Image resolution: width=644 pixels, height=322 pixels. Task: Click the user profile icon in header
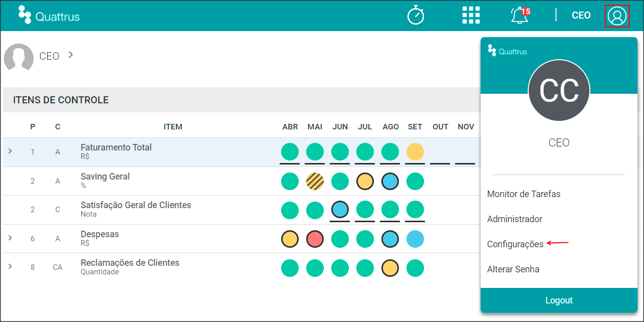(x=617, y=16)
